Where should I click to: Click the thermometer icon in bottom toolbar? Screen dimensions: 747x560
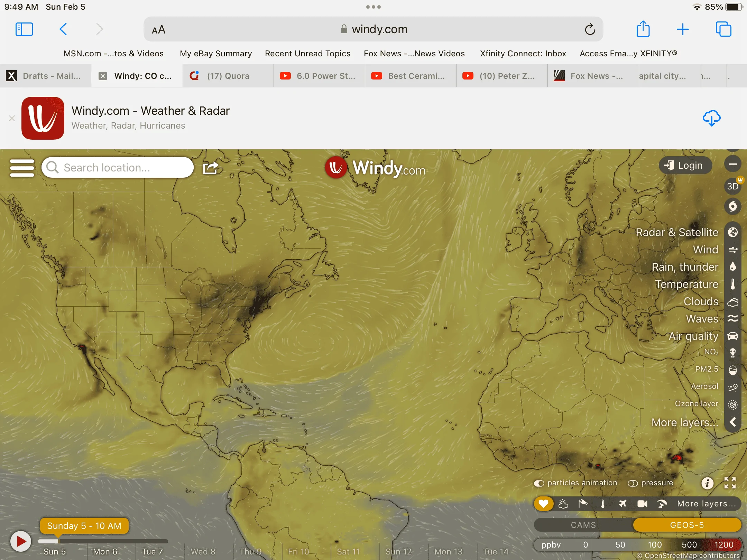(603, 504)
